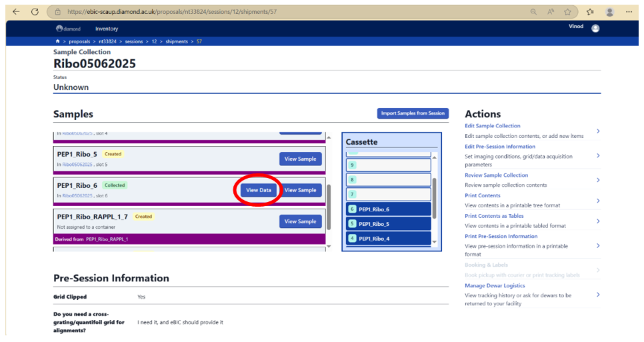
Task: Open Ribo05062025 link under PEP1_Ribo_6
Action: click(77, 196)
